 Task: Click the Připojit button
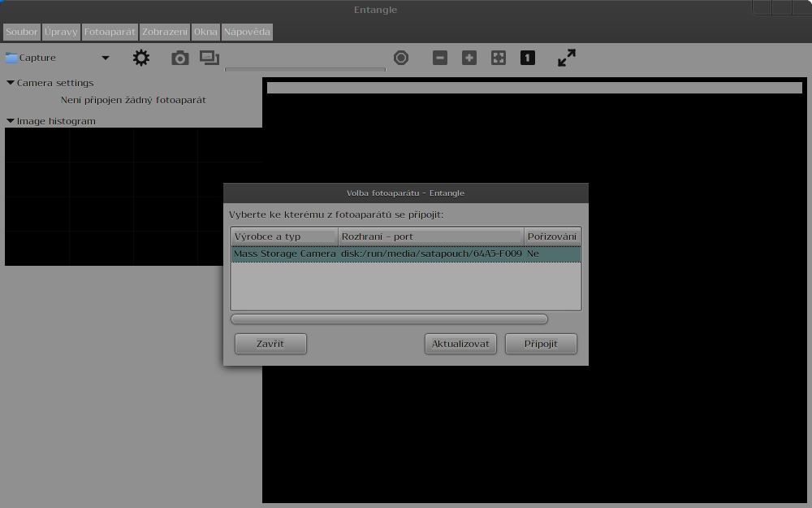(541, 344)
